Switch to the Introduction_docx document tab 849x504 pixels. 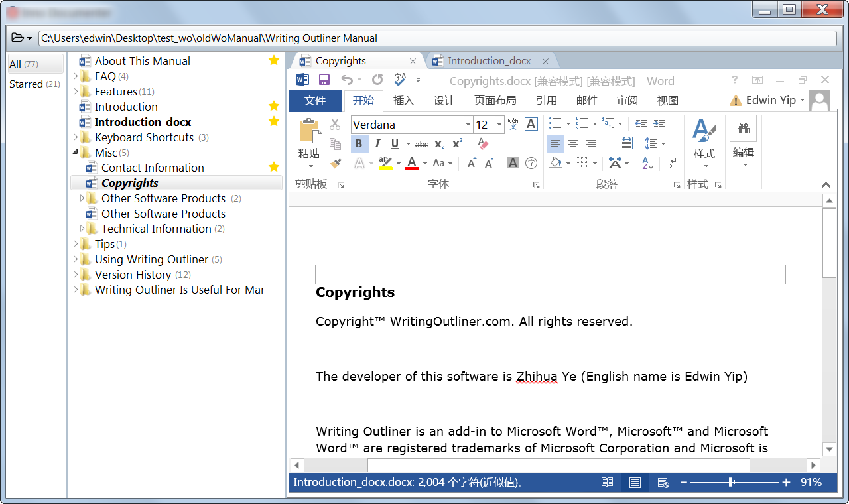pos(490,61)
